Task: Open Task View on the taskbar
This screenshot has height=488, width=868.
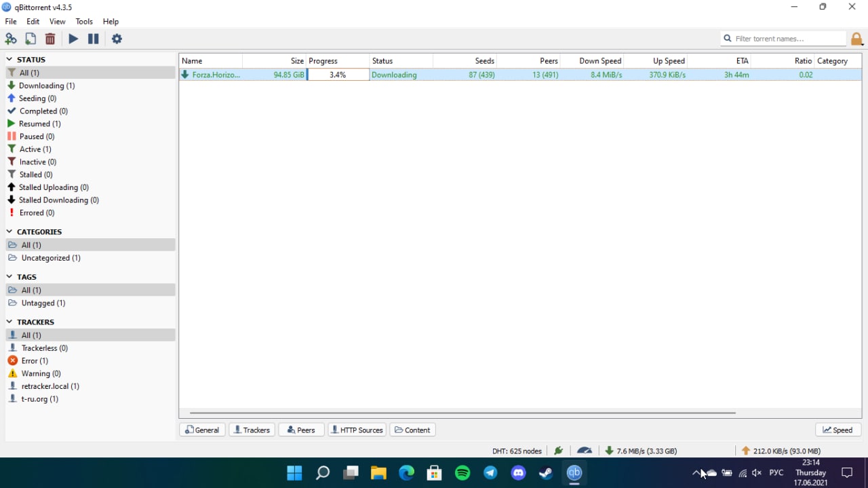Action: click(351, 473)
